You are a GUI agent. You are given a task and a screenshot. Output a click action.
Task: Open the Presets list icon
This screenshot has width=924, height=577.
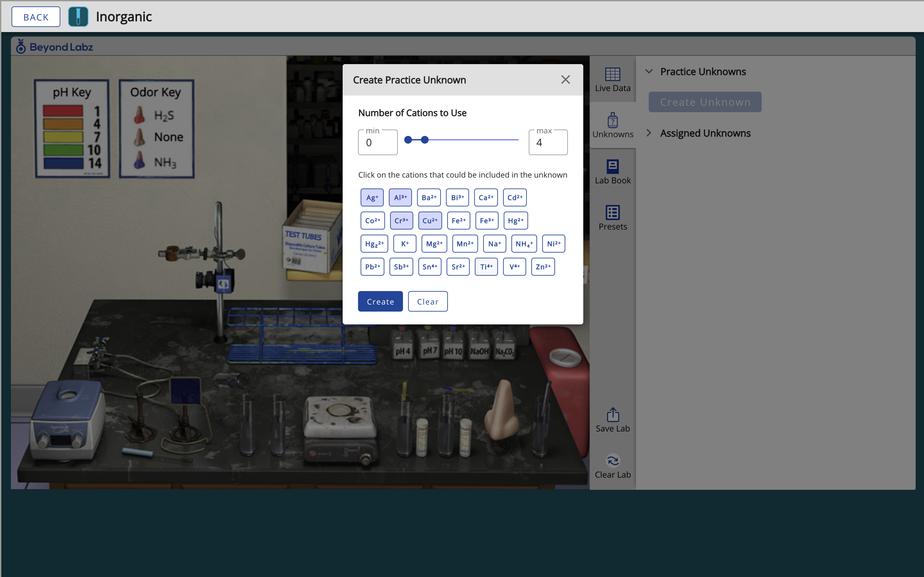coord(612,213)
